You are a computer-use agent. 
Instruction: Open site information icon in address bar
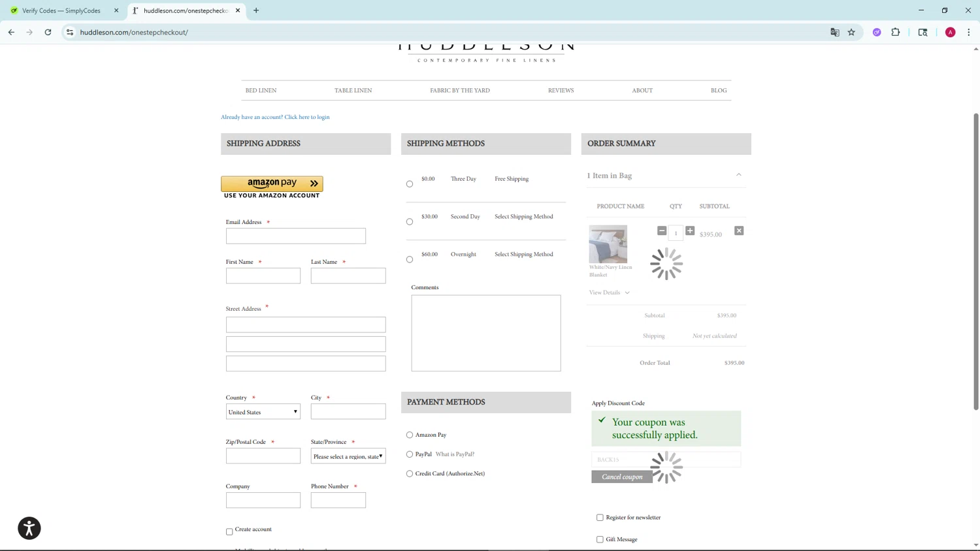(70, 32)
